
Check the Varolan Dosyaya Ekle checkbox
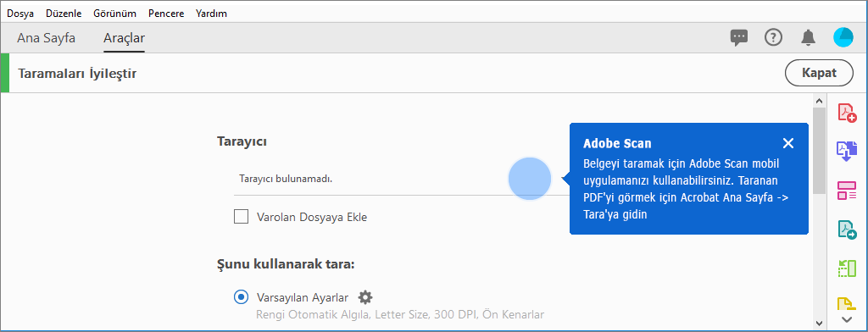[x=241, y=216]
